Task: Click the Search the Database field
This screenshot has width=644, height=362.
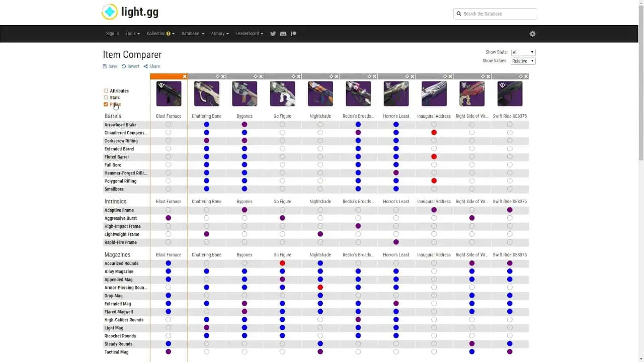Action: (495, 14)
